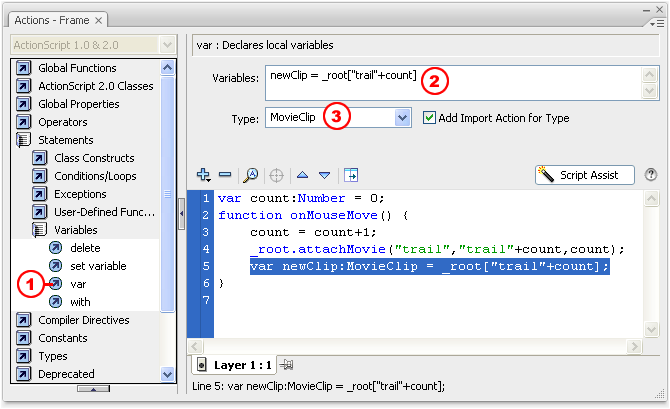Click the toolbox scrollbar down arrow
The height and width of the screenshot is (409, 670).
167,374
